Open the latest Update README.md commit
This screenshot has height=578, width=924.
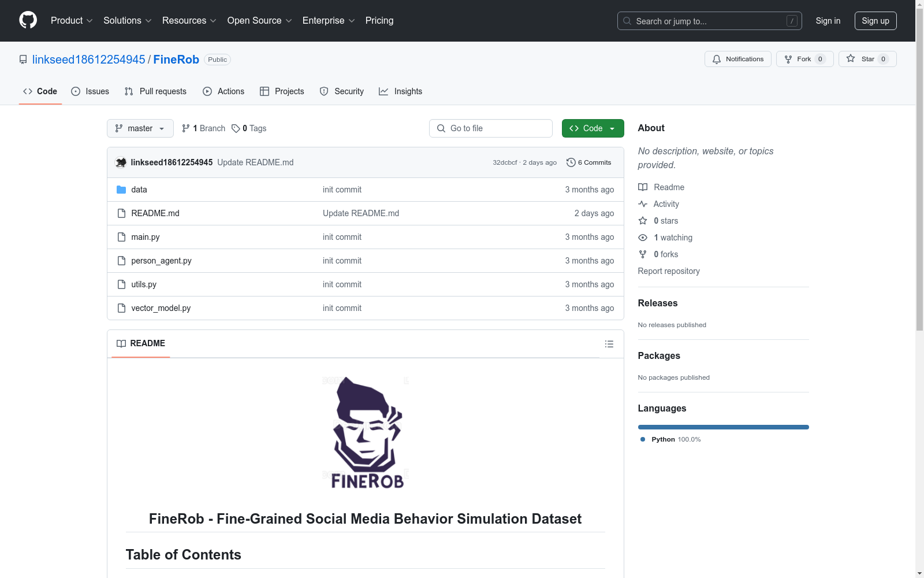(x=255, y=162)
